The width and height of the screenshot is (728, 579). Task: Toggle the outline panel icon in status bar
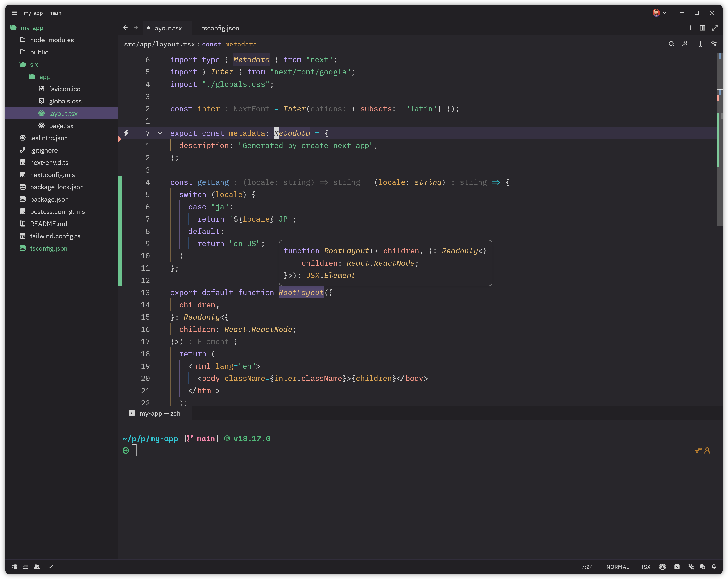[x=25, y=567]
